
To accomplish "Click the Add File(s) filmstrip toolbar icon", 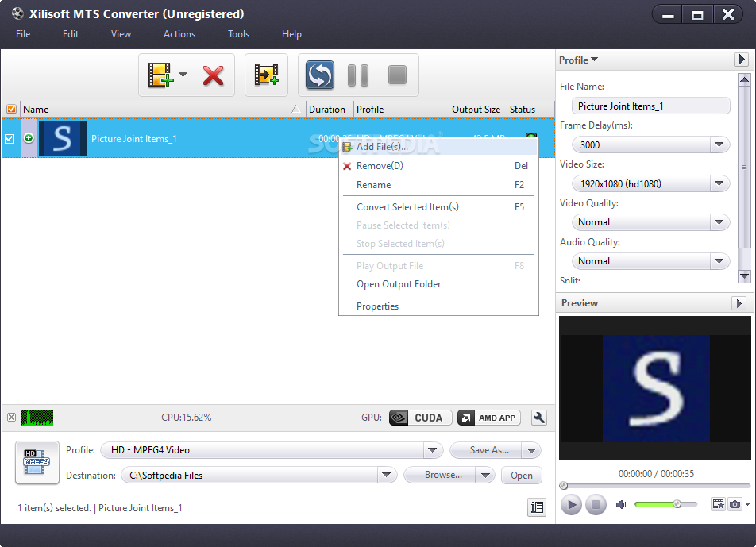I will coord(160,75).
